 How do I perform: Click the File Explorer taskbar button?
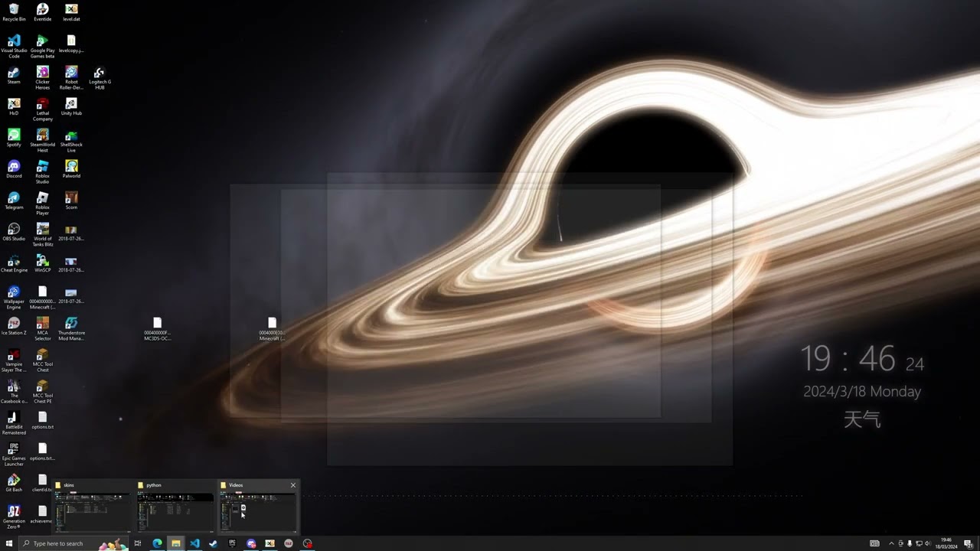coord(175,543)
